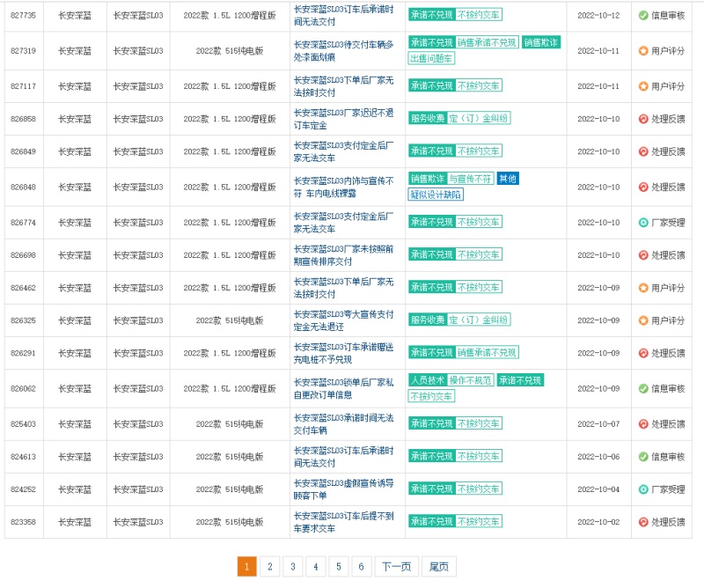Click the 定（订）金纠纷 tag in row 826325
Screen dimensions: 704x588
tap(479, 320)
